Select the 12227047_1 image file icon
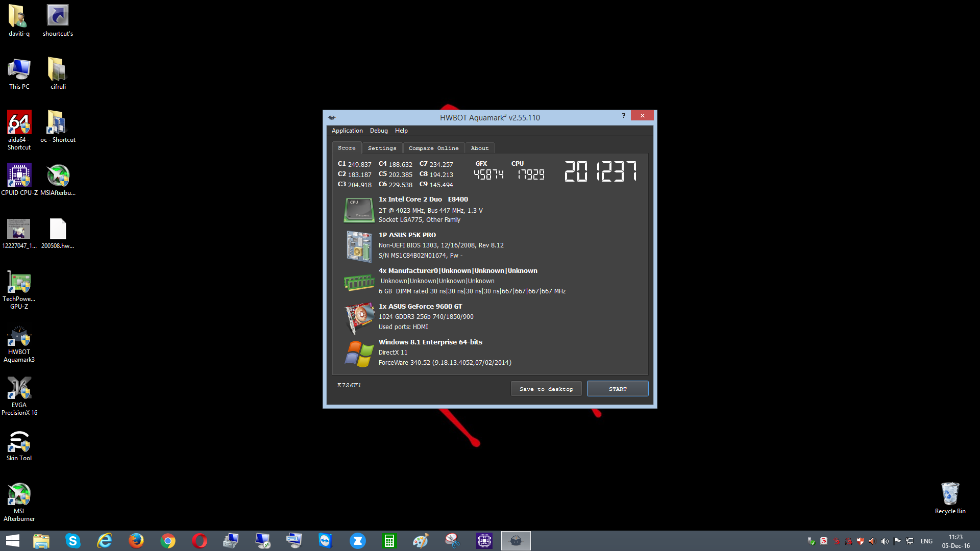The image size is (980, 551). click(x=19, y=233)
